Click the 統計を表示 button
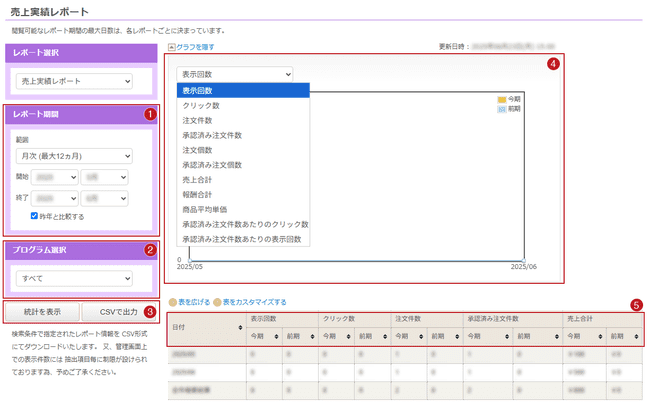The width and height of the screenshot is (650, 407). [x=42, y=312]
